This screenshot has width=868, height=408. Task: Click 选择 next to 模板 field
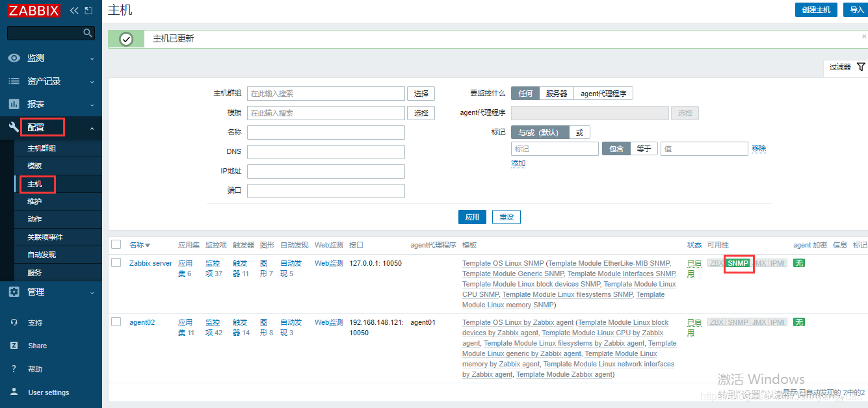[x=421, y=113]
